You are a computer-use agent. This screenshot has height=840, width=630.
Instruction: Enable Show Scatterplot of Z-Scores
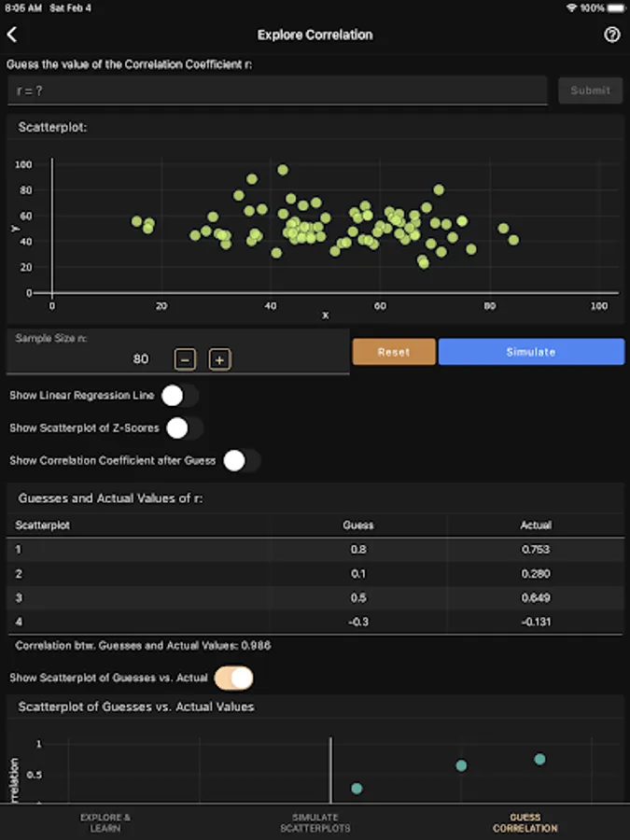[185, 428]
